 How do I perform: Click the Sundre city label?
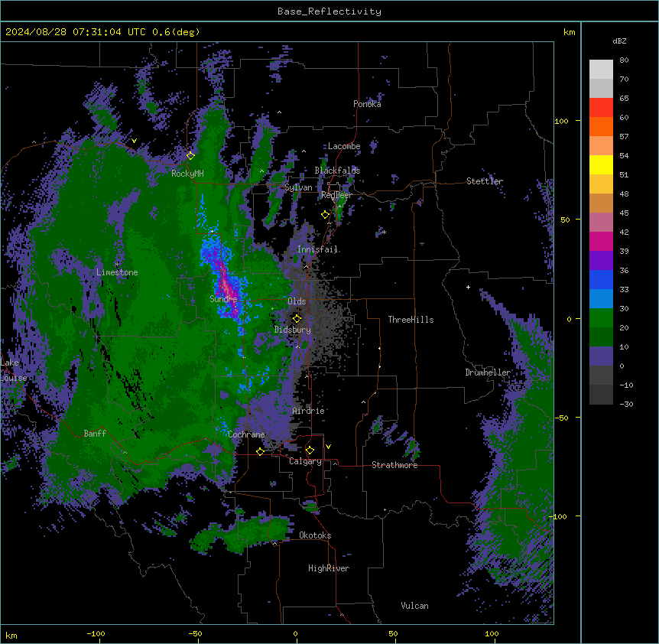pos(223,299)
